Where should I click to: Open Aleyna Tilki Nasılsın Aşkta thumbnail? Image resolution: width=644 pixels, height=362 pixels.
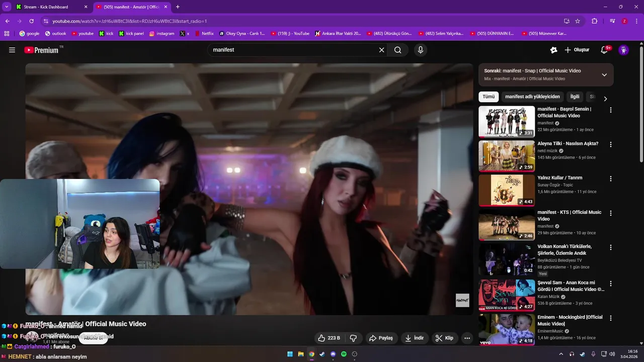507,156
